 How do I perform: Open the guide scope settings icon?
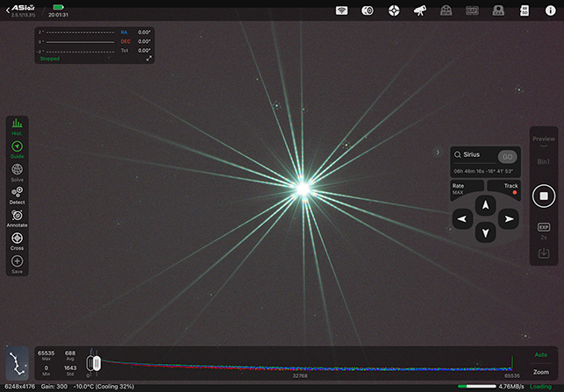coord(395,11)
